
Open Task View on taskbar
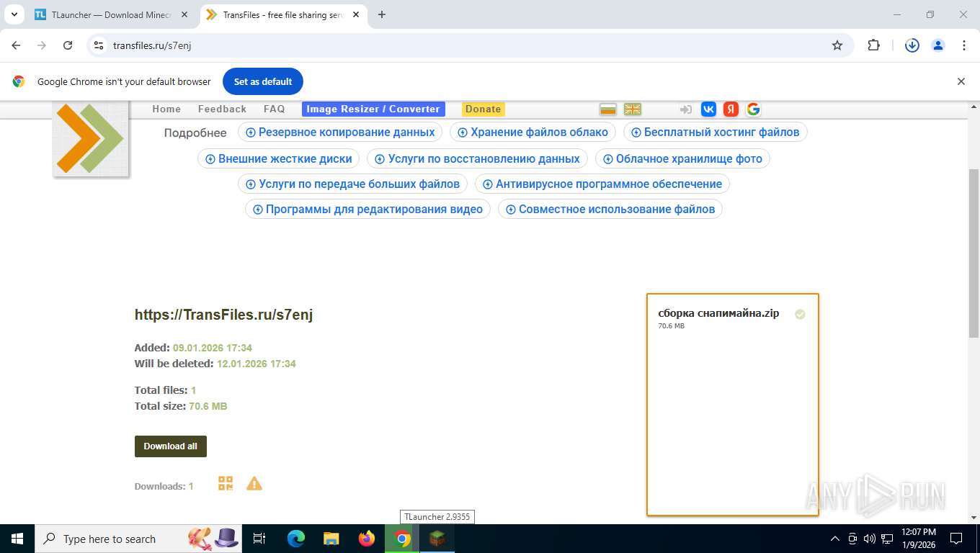coord(260,539)
